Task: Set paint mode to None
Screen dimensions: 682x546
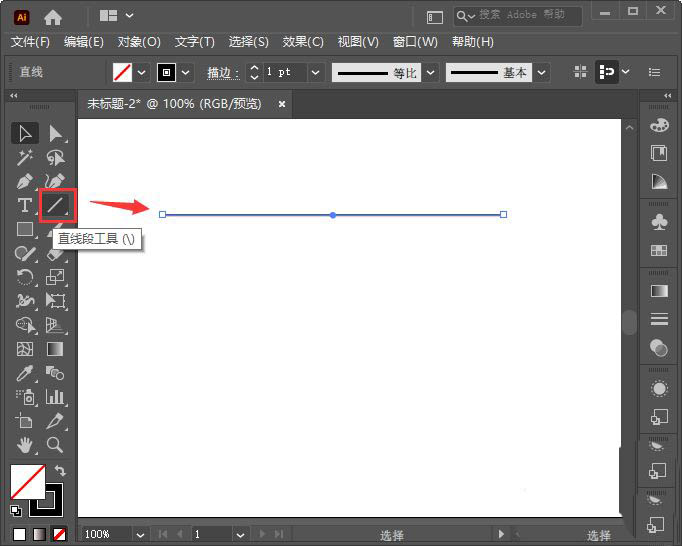Action: (x=59, y=534)
